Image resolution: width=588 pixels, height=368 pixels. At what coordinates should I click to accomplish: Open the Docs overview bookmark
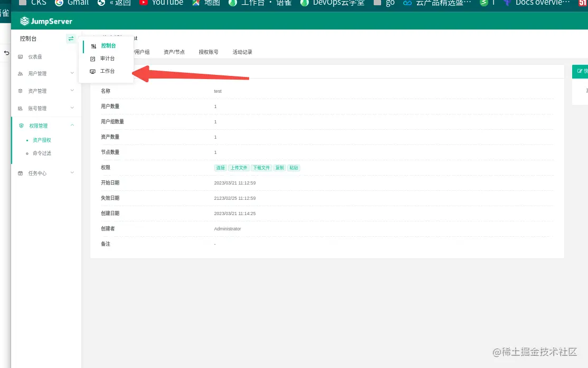[537, 3]
